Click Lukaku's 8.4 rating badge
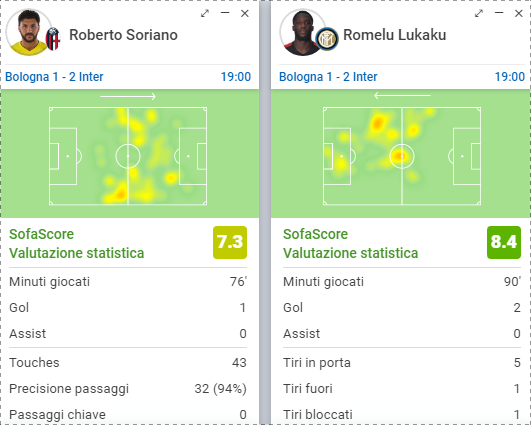 tap(504, 242)
